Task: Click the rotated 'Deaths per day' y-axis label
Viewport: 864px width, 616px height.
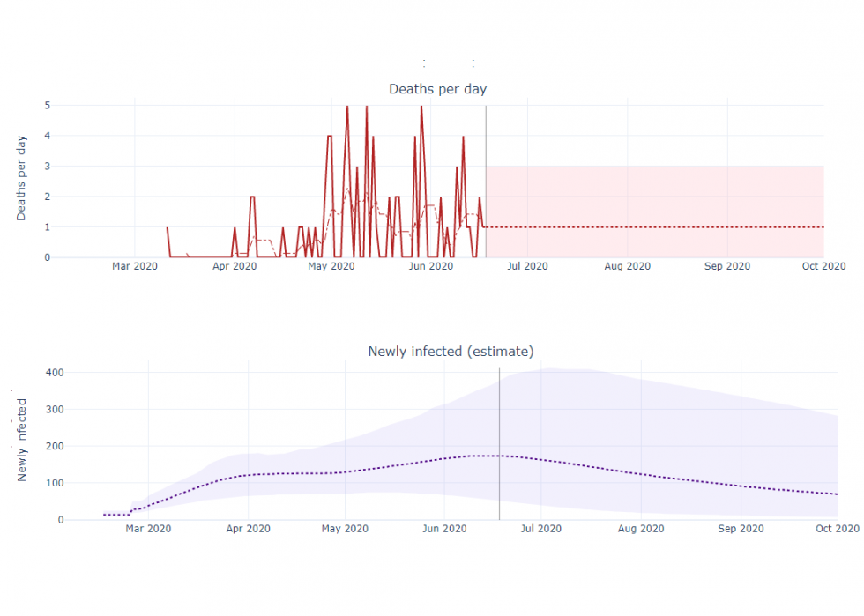Action: pos(22,177)
